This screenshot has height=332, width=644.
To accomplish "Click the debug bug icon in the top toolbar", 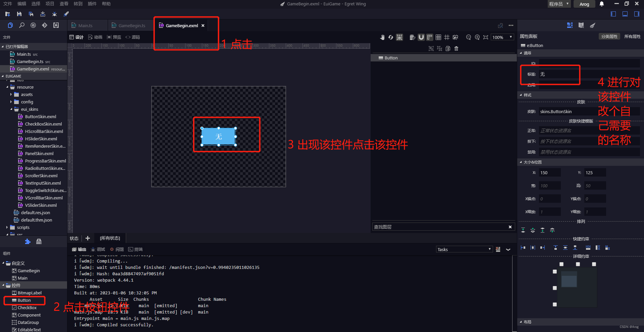I will 54,14.
